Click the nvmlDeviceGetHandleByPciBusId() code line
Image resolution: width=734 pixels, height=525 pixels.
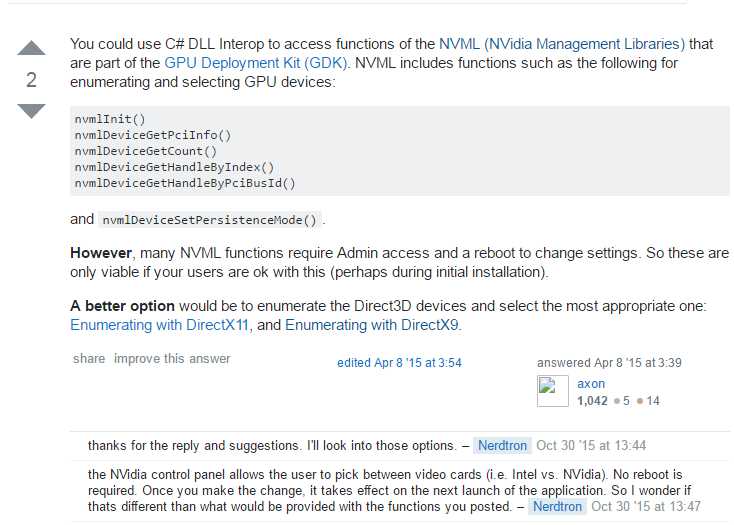185,183
